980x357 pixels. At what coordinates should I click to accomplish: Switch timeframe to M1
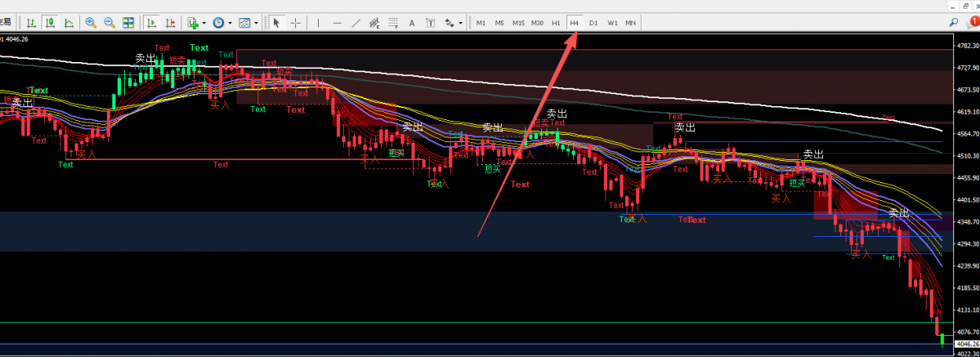(481, 23)
